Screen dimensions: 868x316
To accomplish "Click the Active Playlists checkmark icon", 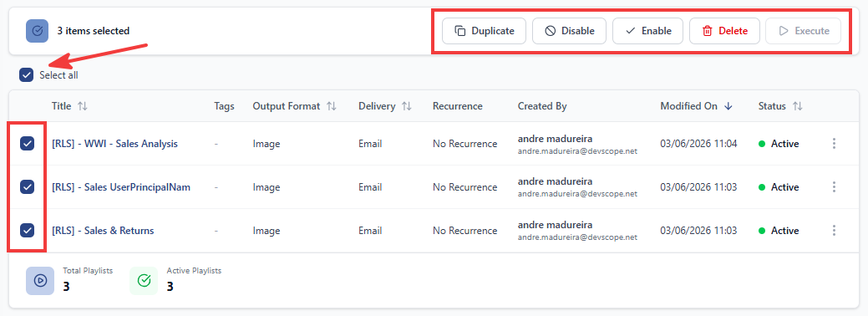I will 144,281.
